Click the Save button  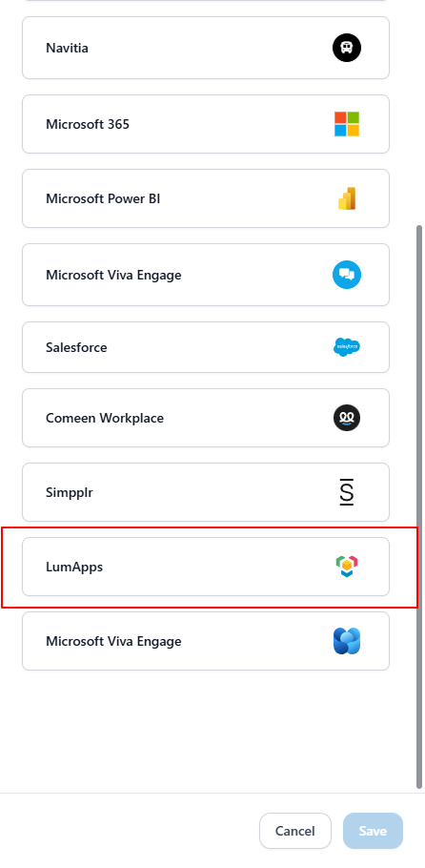pyautogui.click(x=373, y=831)
